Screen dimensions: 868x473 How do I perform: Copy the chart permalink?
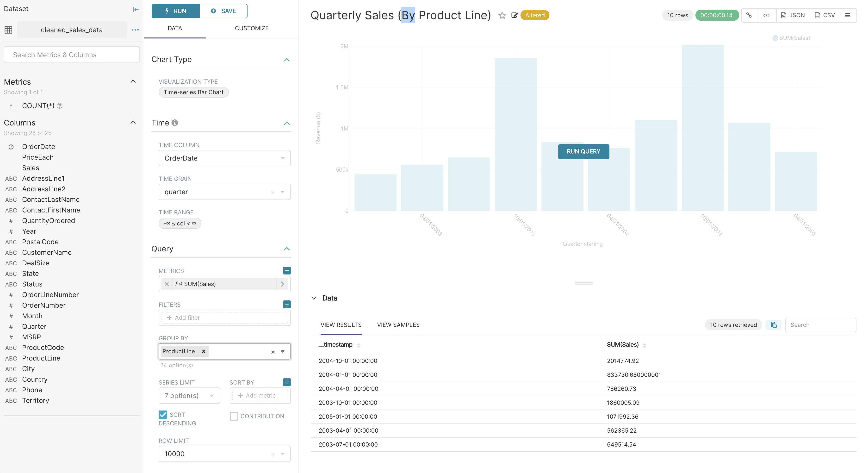point(749,15)
